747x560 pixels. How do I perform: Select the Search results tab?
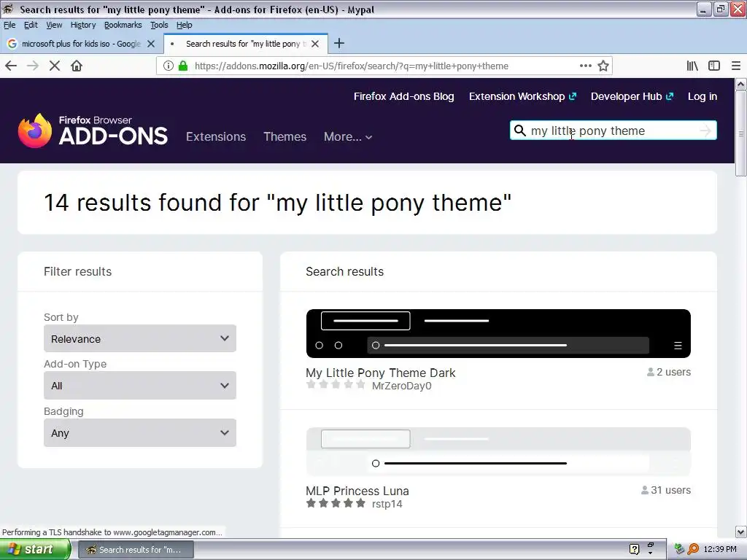[245, 44]
